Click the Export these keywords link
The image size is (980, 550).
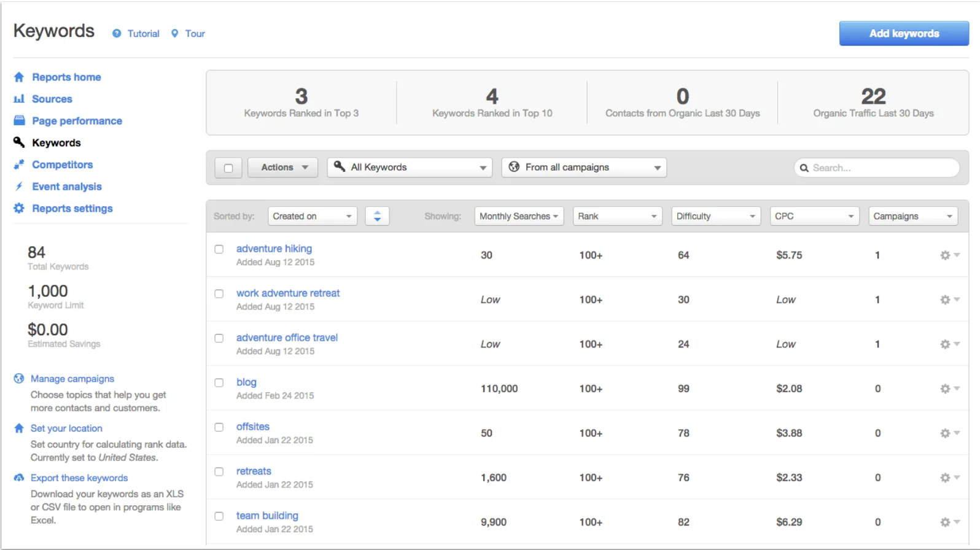point(79,478)
